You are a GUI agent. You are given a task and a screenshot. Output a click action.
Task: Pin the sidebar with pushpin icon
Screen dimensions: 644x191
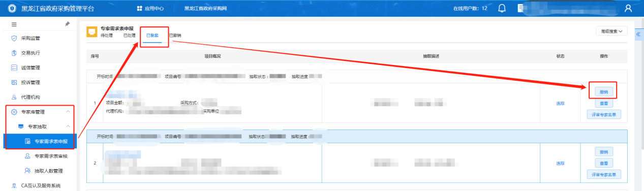[67, 24]
